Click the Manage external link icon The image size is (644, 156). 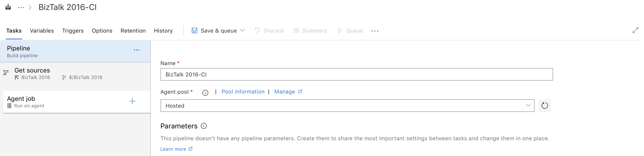pos(300,91)
